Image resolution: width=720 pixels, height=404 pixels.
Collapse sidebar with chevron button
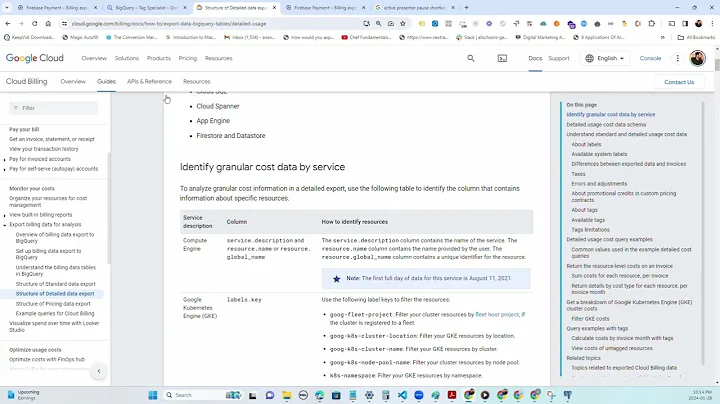point(99,371)
